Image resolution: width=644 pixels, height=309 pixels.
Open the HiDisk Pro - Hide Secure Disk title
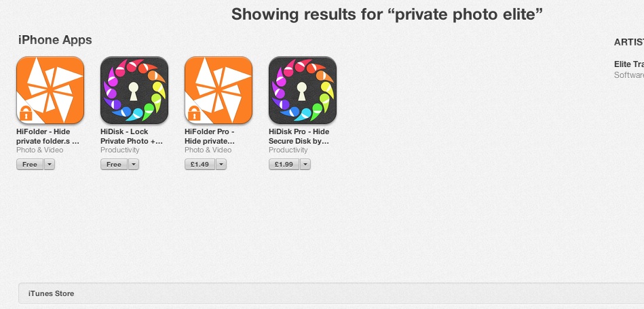299,137
